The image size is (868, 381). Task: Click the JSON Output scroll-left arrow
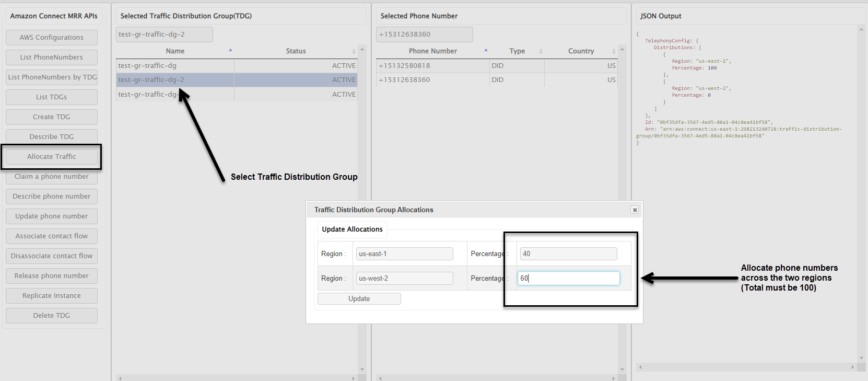[640, 367]
